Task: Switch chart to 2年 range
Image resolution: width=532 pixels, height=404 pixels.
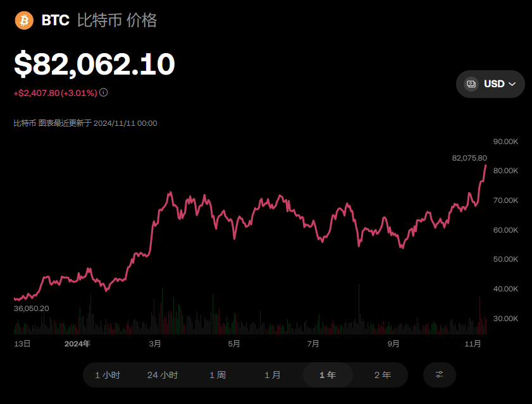Action: click(x=382, y=375)
